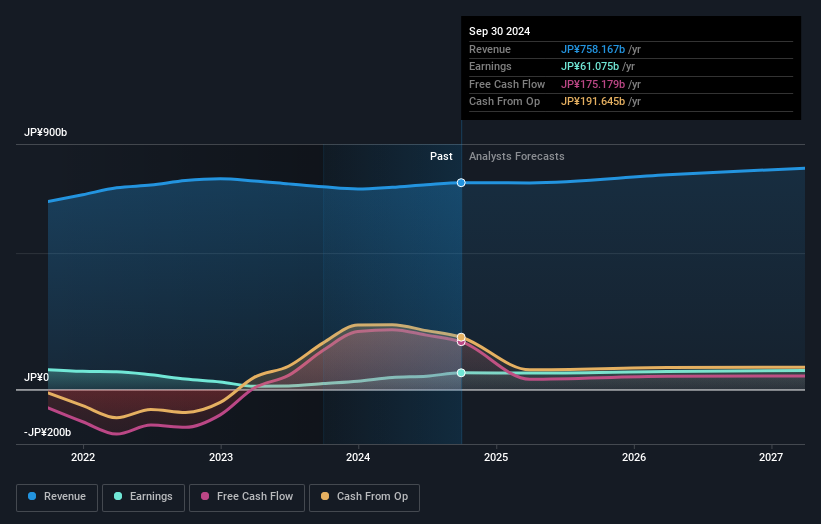Click the Cash From Op label in tooltip

coord(504,102)
